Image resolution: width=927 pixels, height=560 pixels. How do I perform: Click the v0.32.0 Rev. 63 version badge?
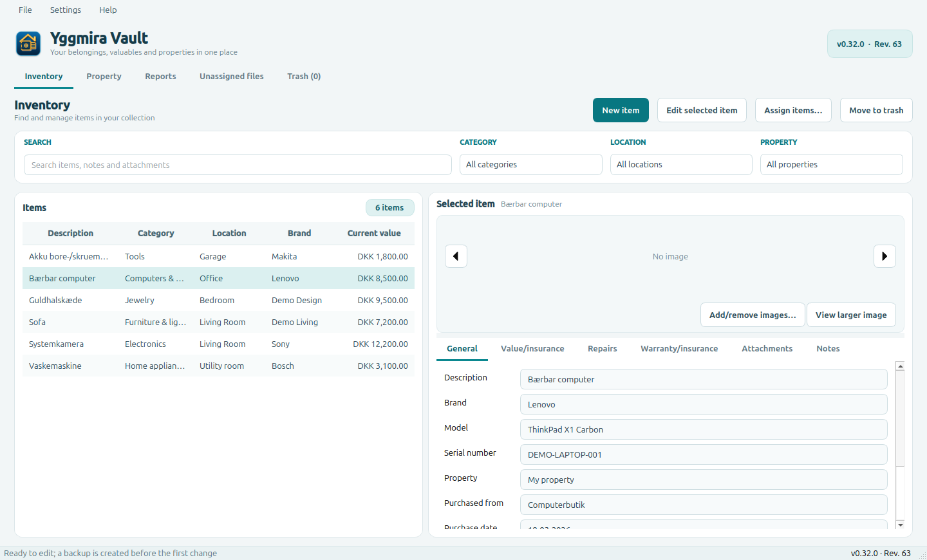pos(870,44)
